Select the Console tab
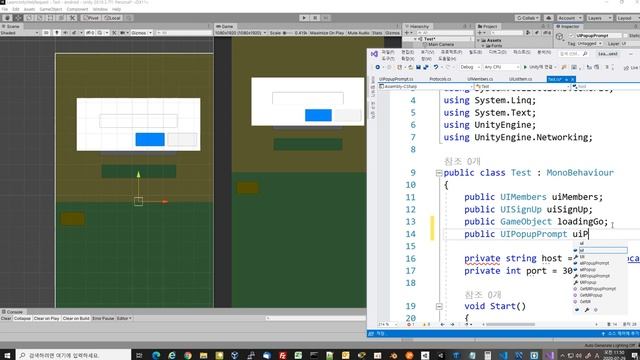Screen dimensions: 640x360 click(x=12, y=312)
